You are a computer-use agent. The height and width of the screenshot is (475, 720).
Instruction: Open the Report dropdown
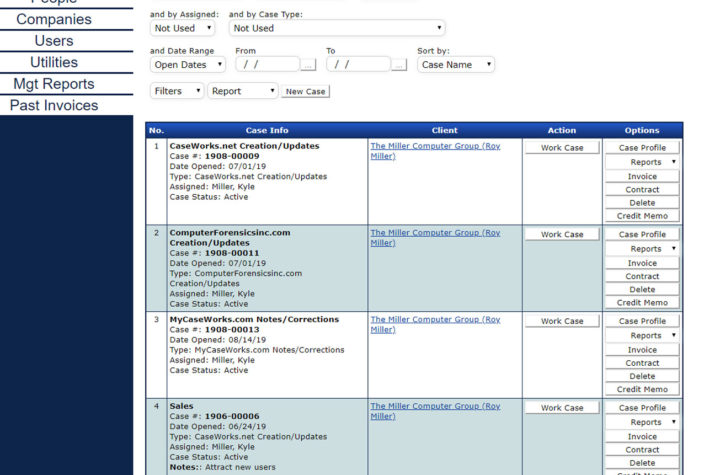click(x=243, y=91)
